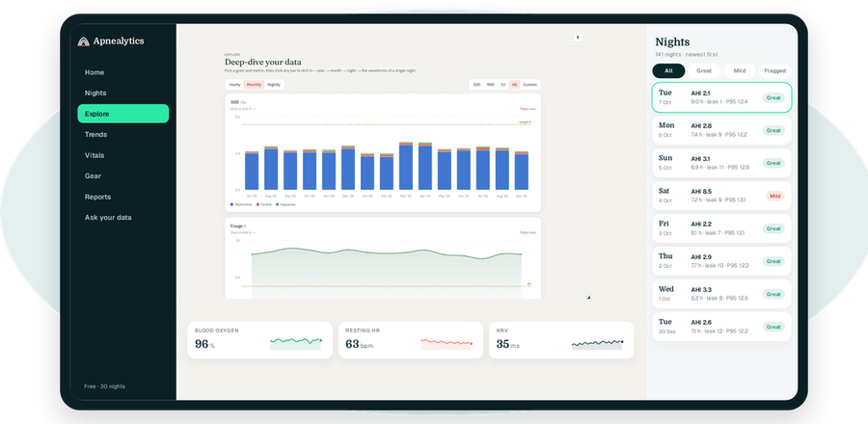
Task: Select the All time range
Action: (x=514, y=85)
